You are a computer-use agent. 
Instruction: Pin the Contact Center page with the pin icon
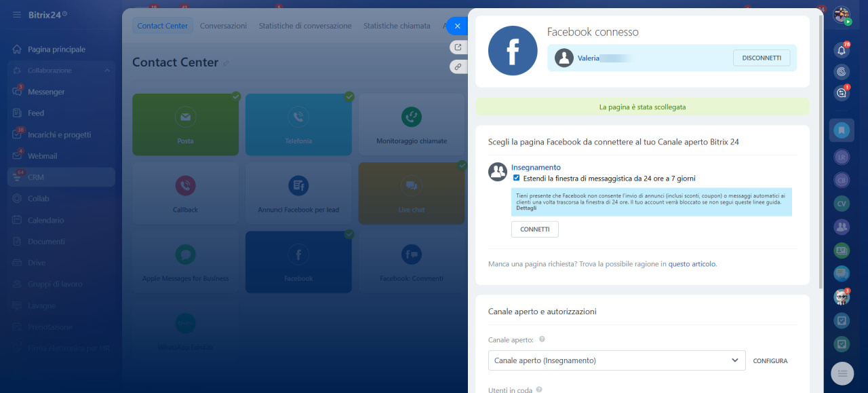coord(226,63)
